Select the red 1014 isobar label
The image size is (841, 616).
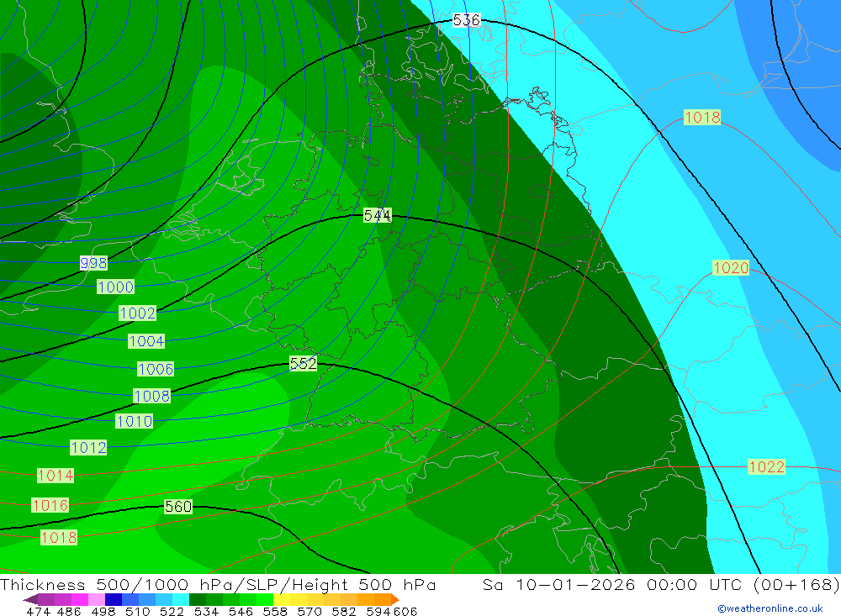click(x=56, y=476)
